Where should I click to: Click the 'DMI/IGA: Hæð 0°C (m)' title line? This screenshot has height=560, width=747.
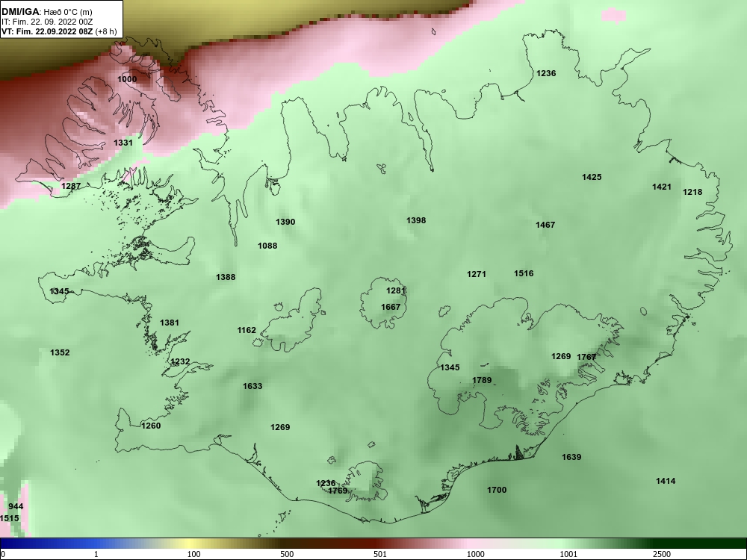pos(46,12)
